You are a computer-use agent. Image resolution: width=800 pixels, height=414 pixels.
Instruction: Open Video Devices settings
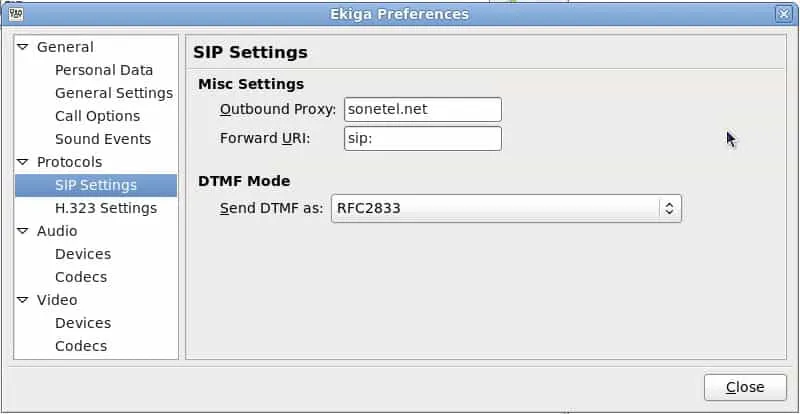pyautogui.click(x=83, y=323)
